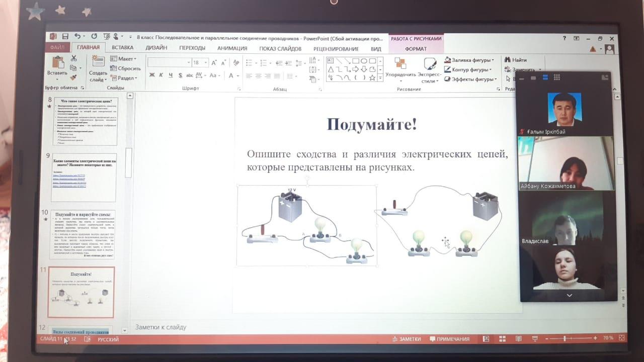This screenshot has height=362, width=644.
Task: Toggle Underline (Ч) formatting
Action: point(171,75)
